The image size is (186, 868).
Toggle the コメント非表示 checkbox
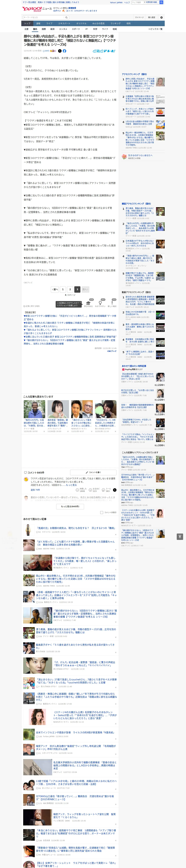(x=102, y=513)
